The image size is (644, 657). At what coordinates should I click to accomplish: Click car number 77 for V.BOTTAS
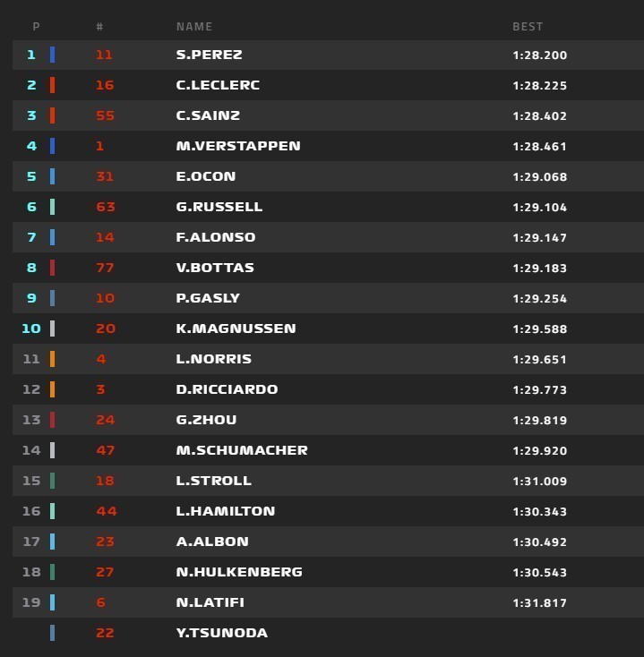105,268
